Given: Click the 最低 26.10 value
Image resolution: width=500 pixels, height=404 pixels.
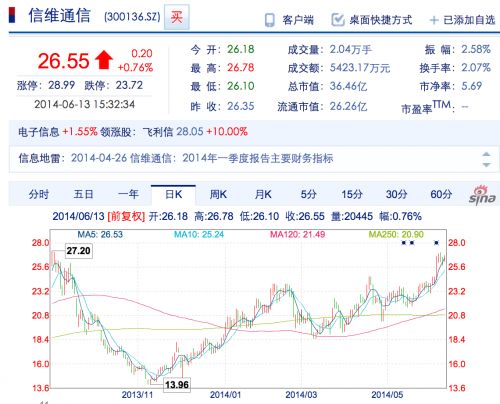Looking at the screenshot, I should pyautogui.click(x=241, y=86).
